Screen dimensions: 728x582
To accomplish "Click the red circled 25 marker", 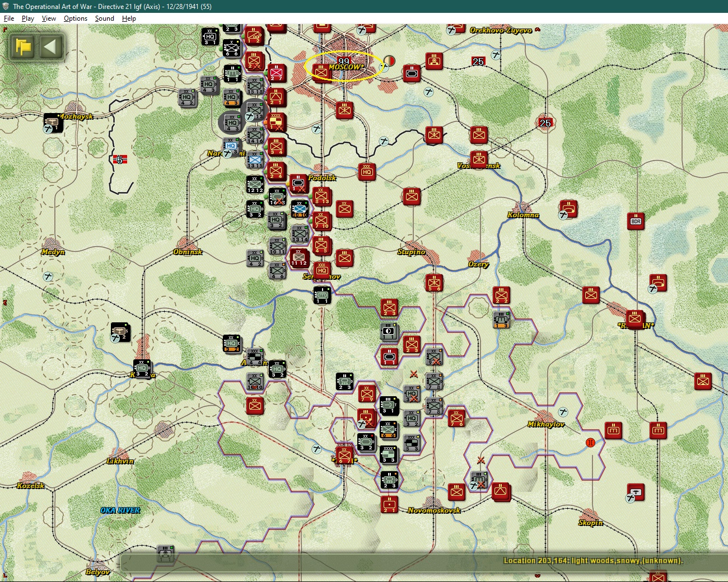I will pyautogui.click(x=545, y=123).
